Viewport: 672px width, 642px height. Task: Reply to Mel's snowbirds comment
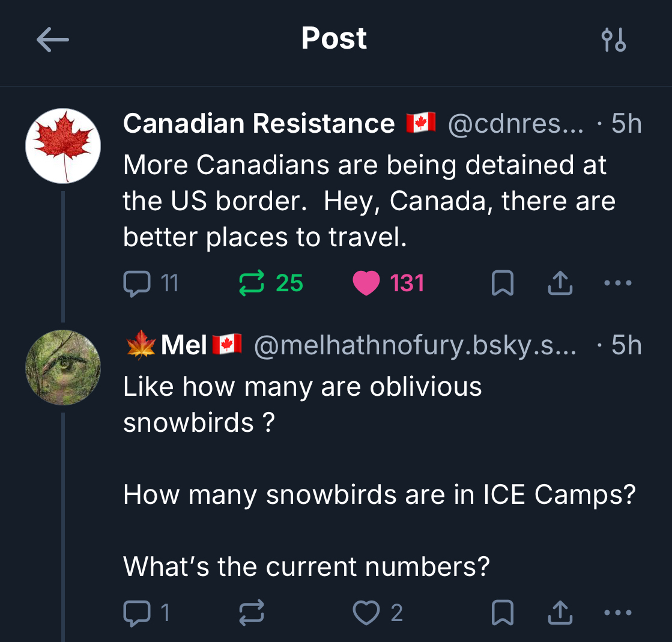[136, 613]
